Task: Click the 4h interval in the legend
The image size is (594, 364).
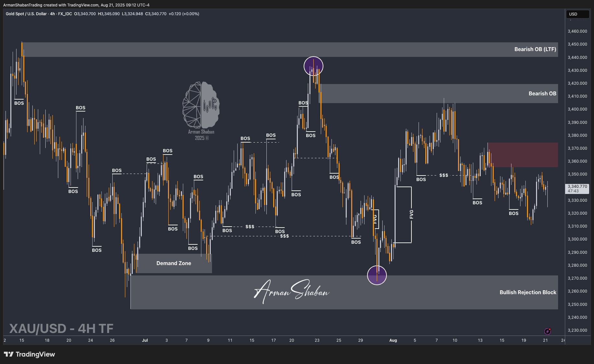Action: (x=52, y=14)
